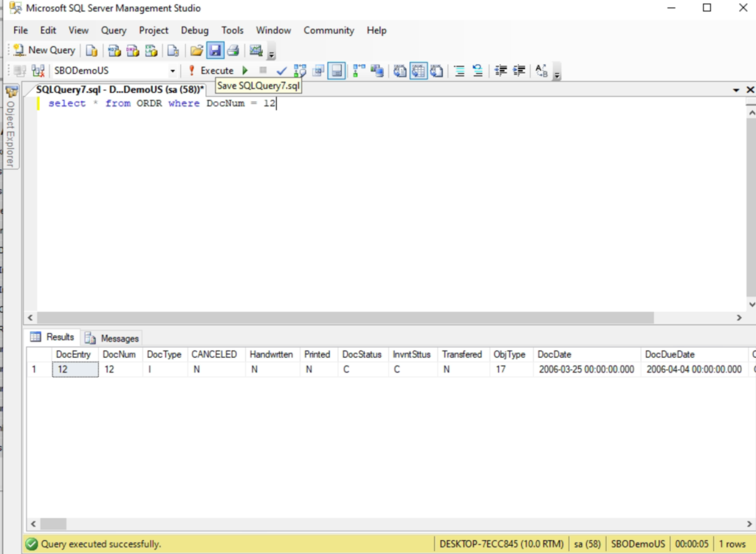Expand the Object Explorer side tab
This screenshot has height=554, width=756.
[x=10, y=127]
